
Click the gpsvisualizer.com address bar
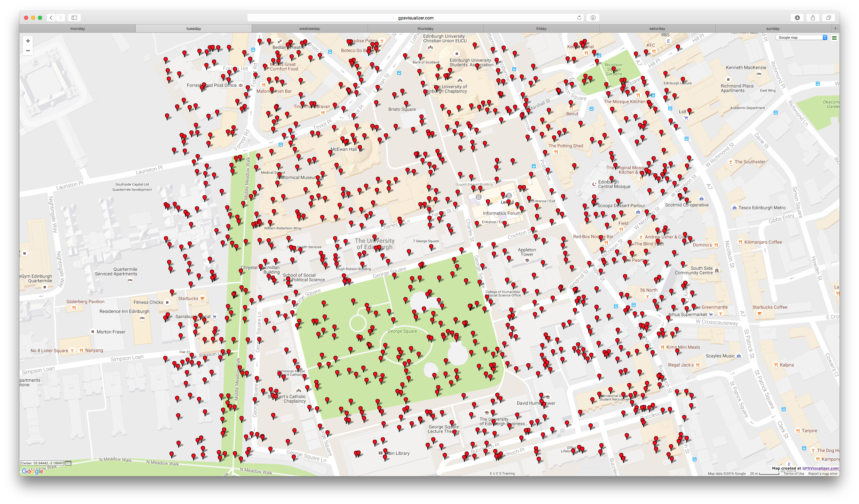[x=416, y=18]
